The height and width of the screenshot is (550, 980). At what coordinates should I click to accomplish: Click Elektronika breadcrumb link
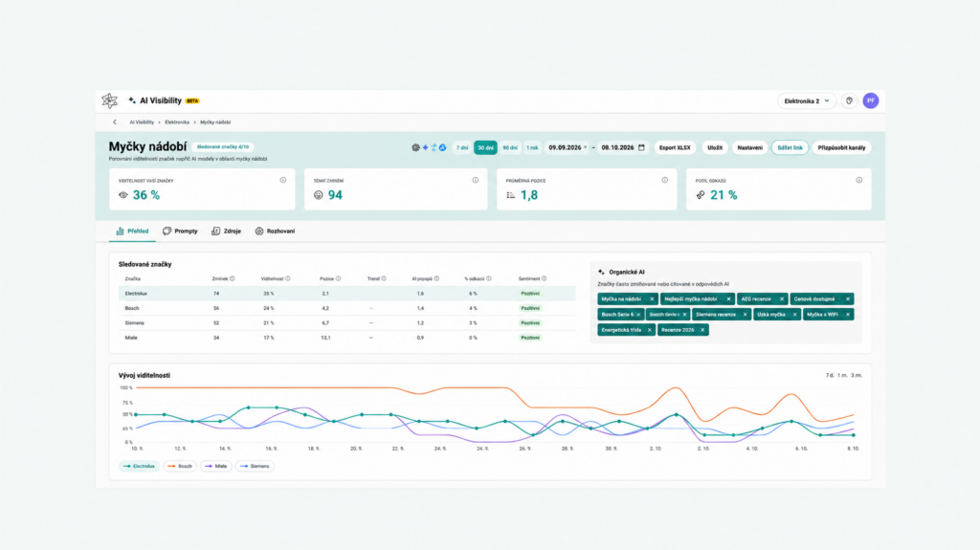pyautogui.click(x=177, y=122)
